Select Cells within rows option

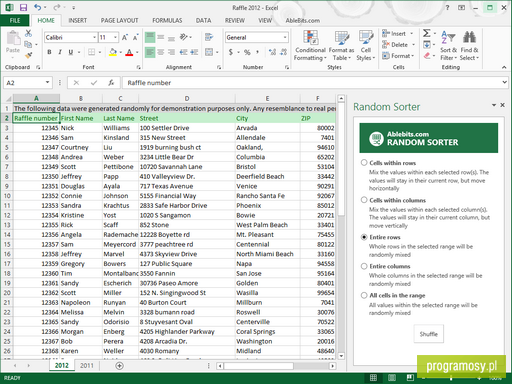pos(364,163)
